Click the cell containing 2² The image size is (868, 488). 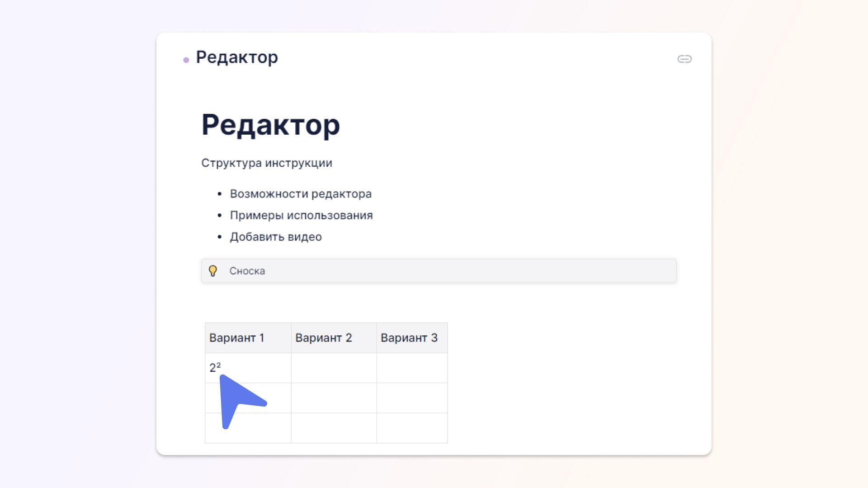248,368
